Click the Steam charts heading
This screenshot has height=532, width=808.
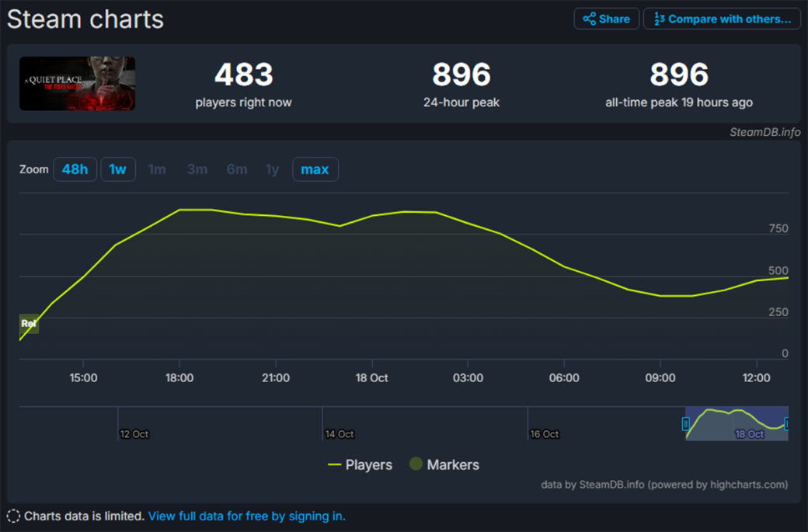click(85, 19)
